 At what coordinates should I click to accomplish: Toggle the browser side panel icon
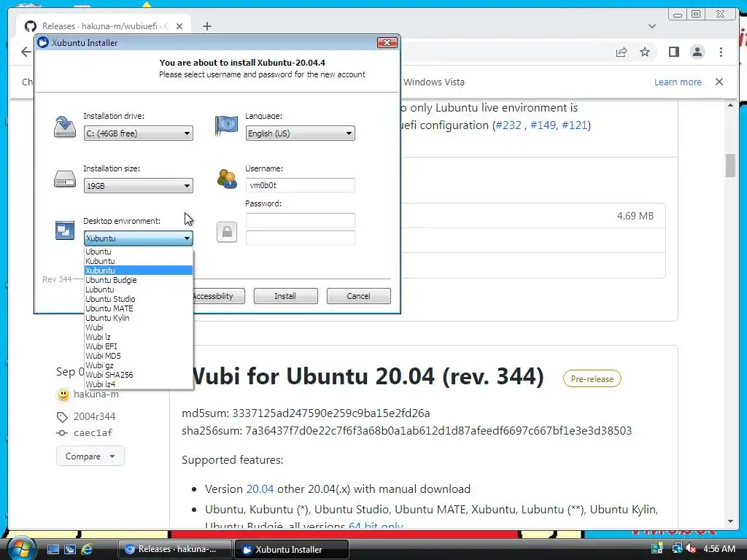pos(673,52)
